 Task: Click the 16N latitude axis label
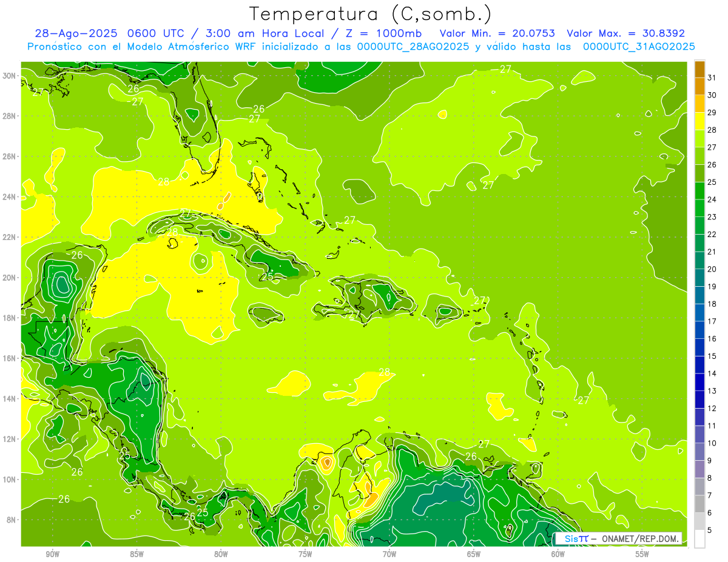(10, 358)
